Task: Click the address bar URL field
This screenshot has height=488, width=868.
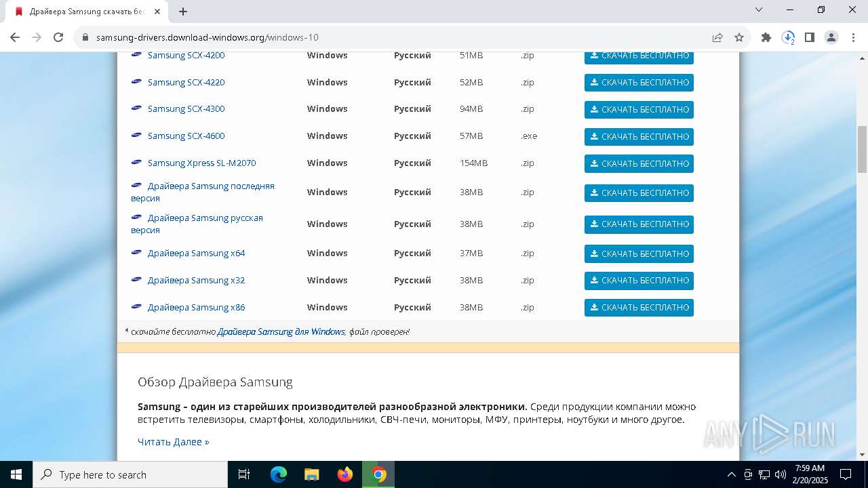Action: [x=393, y=37]
